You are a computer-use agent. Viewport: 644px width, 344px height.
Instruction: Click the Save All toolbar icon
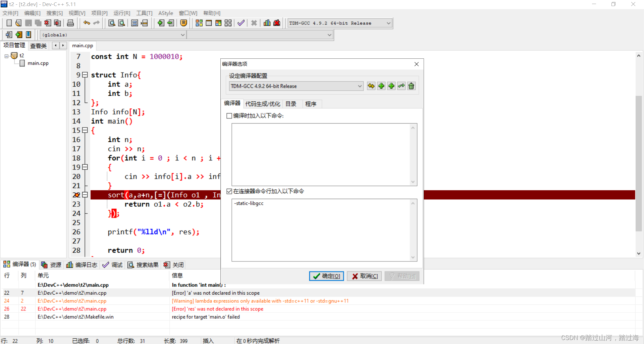(x=38, y=23)
